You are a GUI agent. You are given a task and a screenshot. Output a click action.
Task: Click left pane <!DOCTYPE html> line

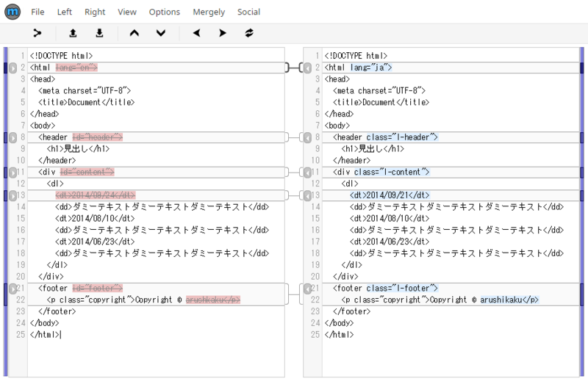pos(61,56)
